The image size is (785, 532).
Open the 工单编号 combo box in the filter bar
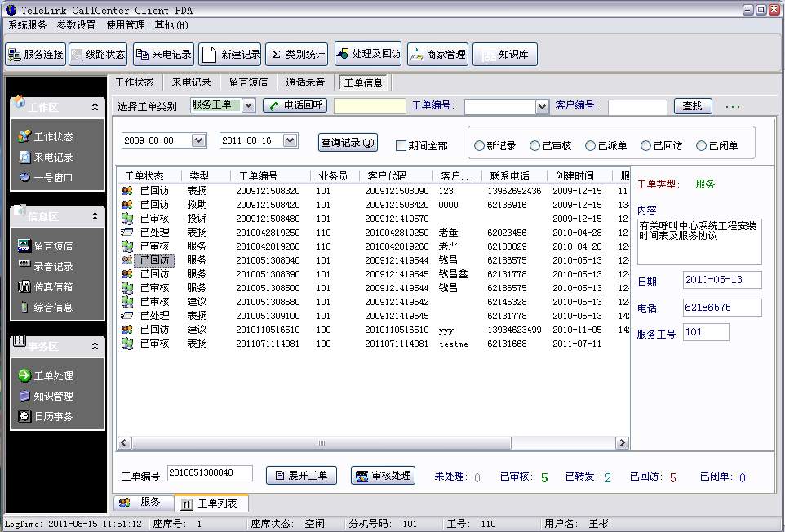click(x=542, y=107)
